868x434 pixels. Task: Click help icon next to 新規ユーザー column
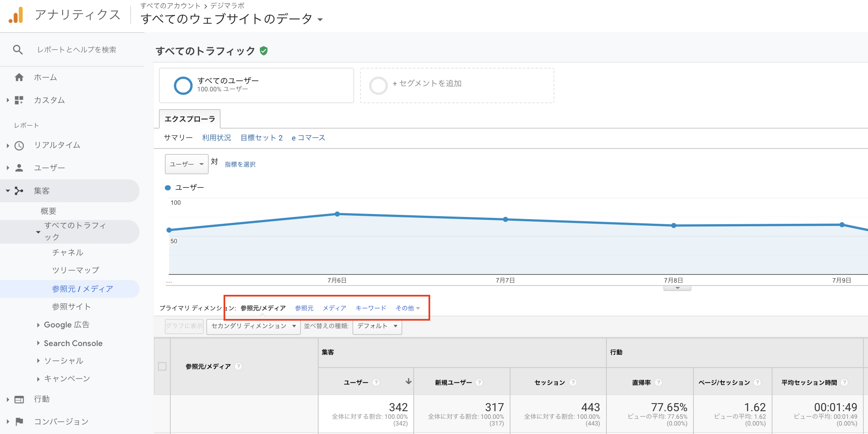479,382
